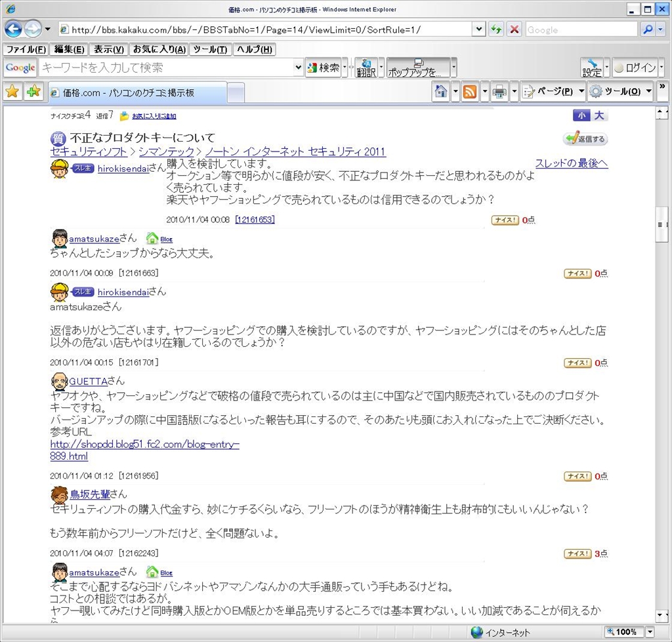Click the blue magnifier search icon
This screenshot has width=672, height=642.
[x=648, y=30]
